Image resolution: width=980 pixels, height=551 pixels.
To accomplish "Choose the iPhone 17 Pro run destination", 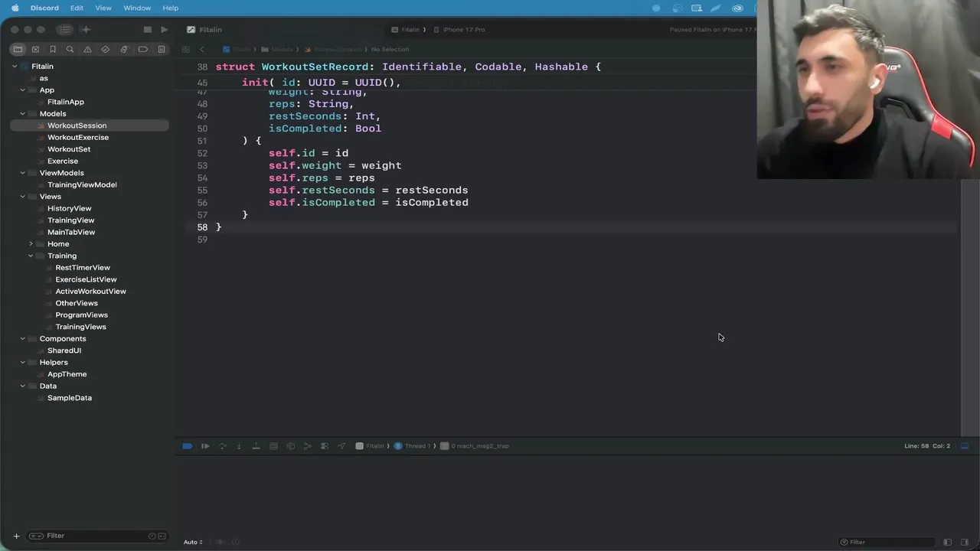I will [459, 29].
